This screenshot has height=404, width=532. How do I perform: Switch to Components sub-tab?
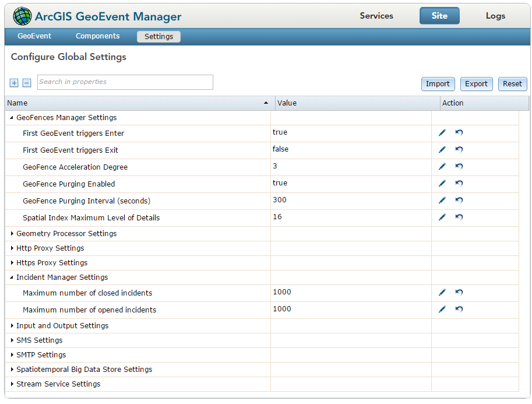pos(98,36)
